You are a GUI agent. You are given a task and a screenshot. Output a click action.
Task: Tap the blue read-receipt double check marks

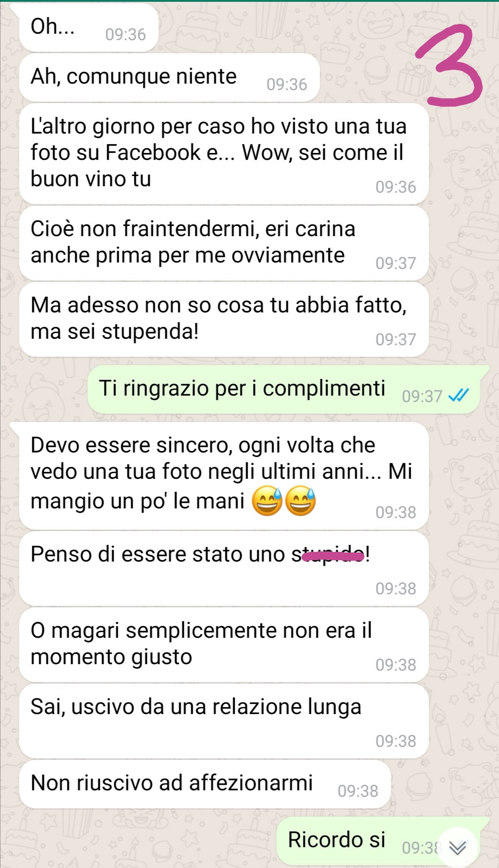click(x=458, y=396)
